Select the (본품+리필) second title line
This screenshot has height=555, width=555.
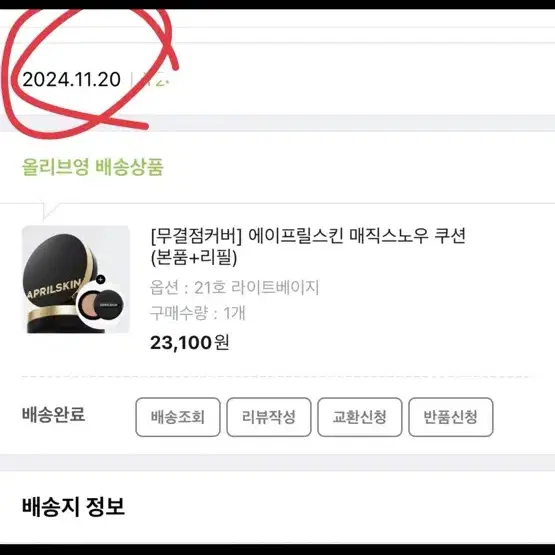[x=194, y=258]
